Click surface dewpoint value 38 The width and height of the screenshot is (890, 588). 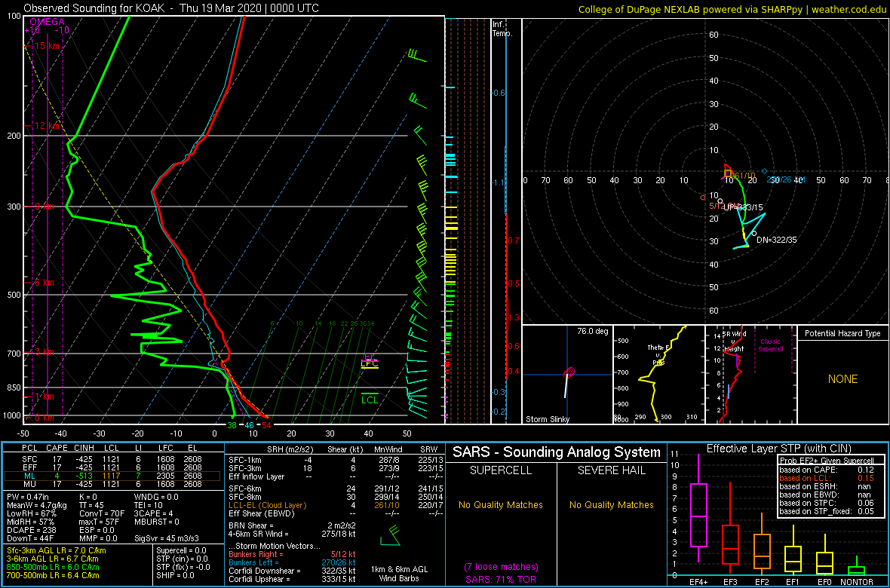point(232,425)
